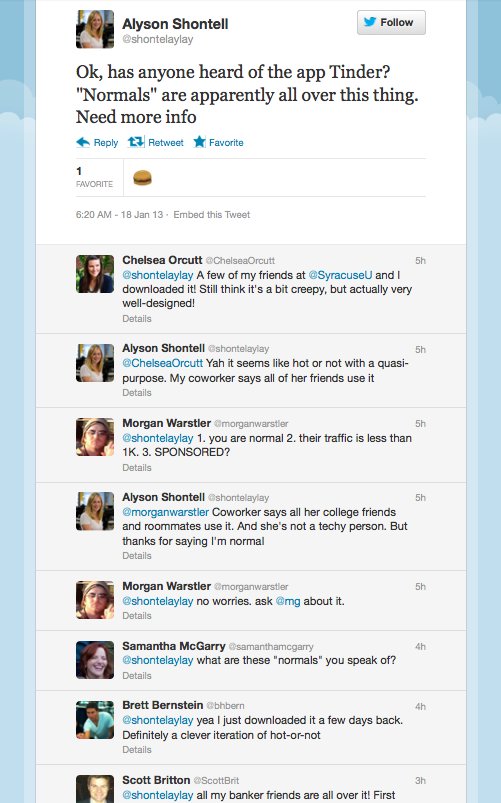Viewport: 501px width, 803px height.
Task: Expand Details under Brett Bernstein's reply
Action: point(137,750)
